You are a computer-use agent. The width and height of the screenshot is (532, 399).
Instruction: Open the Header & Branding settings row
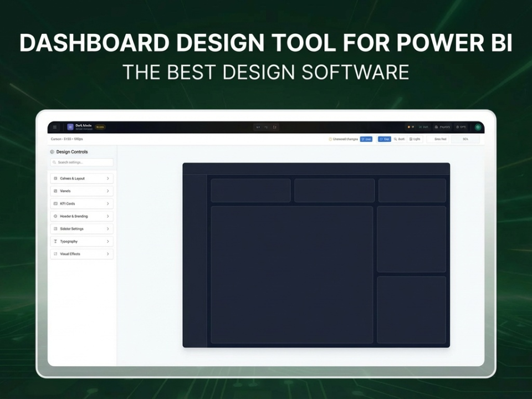[x=82, y=216]
